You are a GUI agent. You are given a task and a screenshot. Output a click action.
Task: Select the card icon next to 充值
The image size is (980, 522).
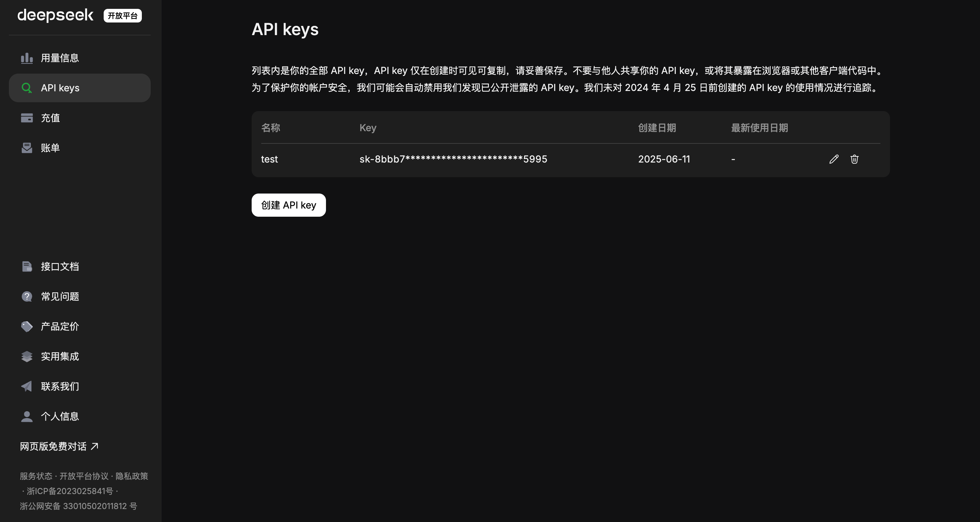(27, 118)
